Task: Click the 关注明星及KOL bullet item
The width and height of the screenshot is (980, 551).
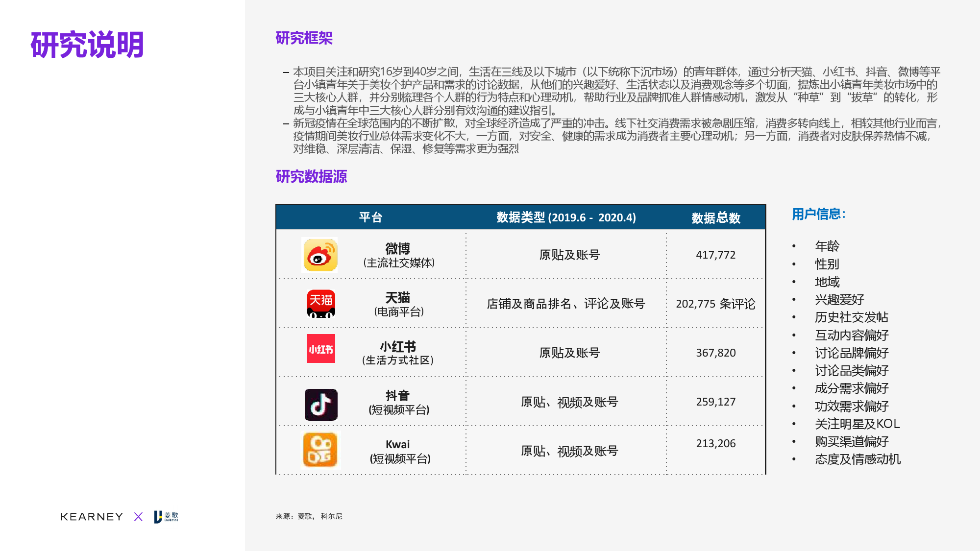Action: (857, 424)
